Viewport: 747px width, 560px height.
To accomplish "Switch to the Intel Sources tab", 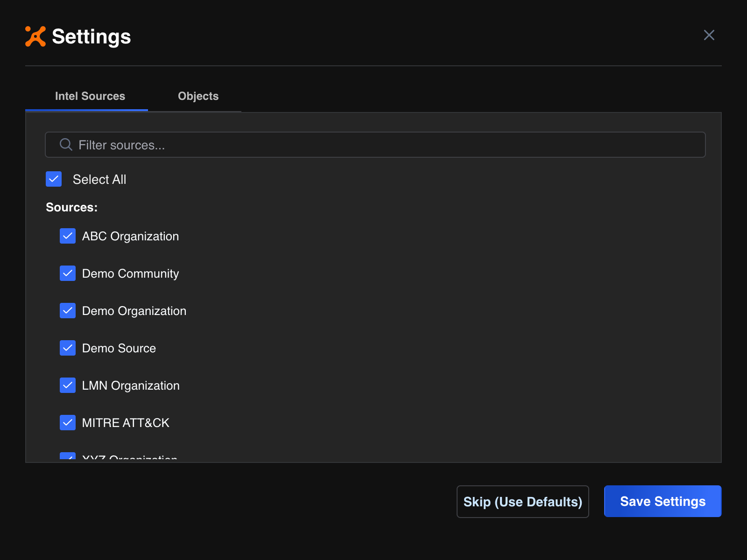I will coord(90,96).
